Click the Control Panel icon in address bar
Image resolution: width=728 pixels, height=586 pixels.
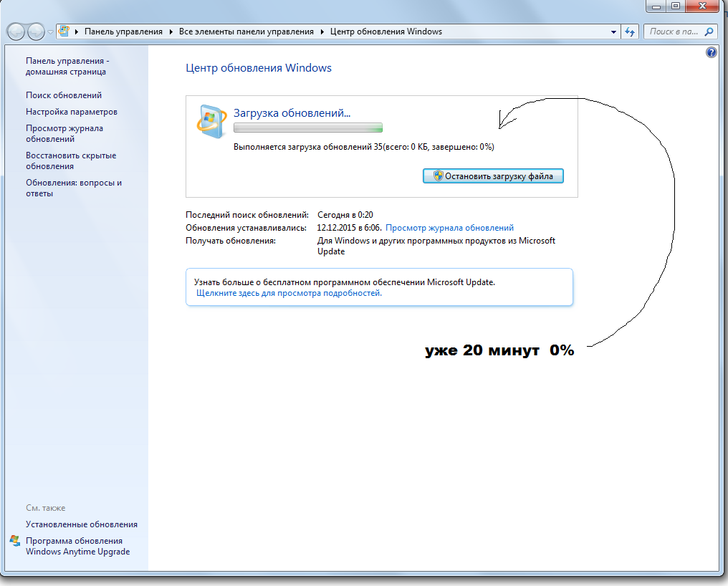tap(64, 31)
